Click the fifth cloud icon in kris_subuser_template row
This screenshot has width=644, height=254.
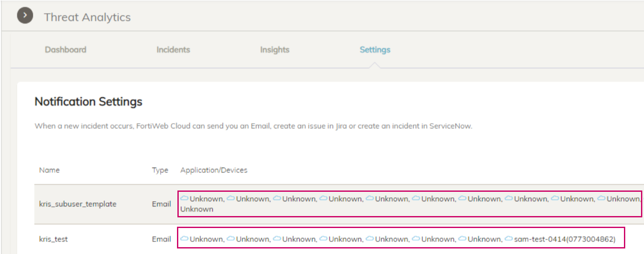pyautogui.click(x=369, y=197)
